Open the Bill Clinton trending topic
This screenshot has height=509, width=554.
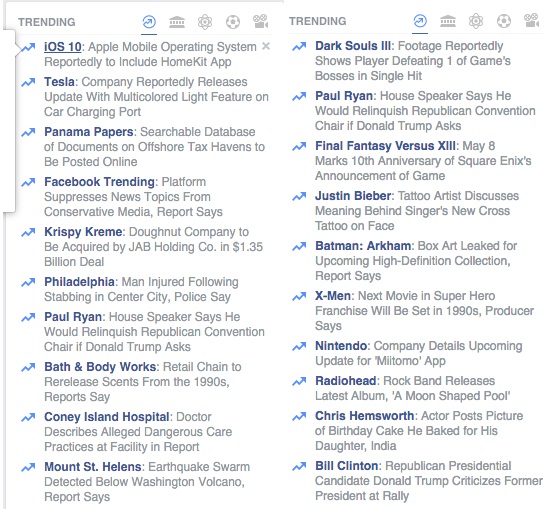click(347, 466)
